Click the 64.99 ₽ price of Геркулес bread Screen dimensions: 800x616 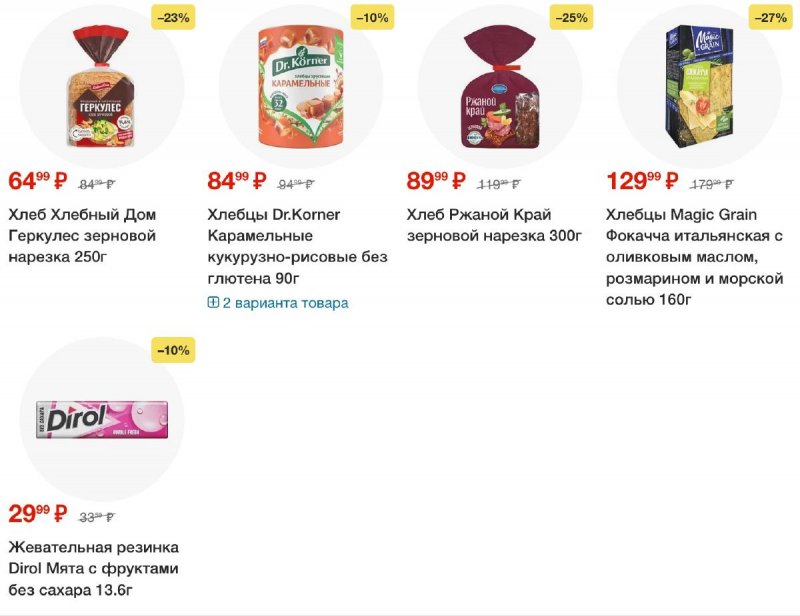click(x=38, y=181)
